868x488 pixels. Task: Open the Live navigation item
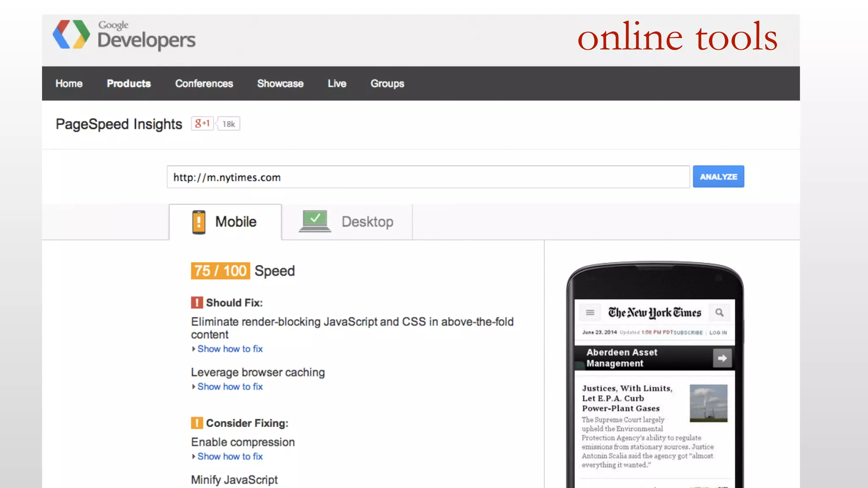tap(337, 83)
